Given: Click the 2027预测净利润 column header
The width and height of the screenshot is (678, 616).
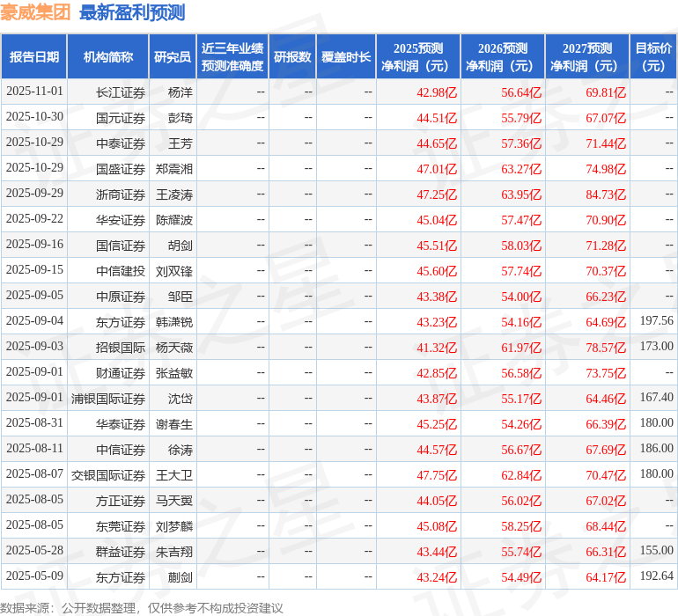Looking at the screenshot, I should [587, 57].
